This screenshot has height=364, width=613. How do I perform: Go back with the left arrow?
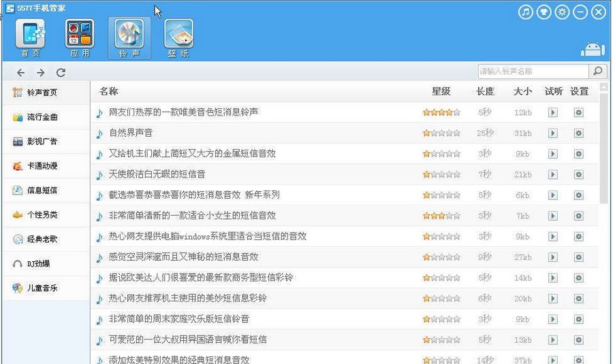tap(20, 73)
